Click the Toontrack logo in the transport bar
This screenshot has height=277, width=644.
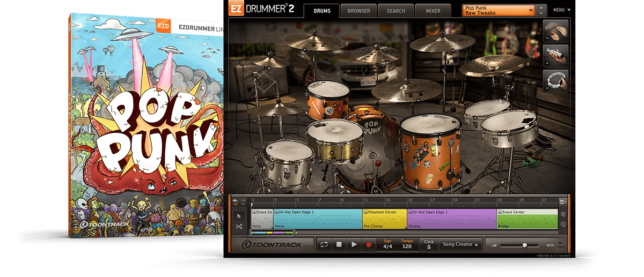271,245
